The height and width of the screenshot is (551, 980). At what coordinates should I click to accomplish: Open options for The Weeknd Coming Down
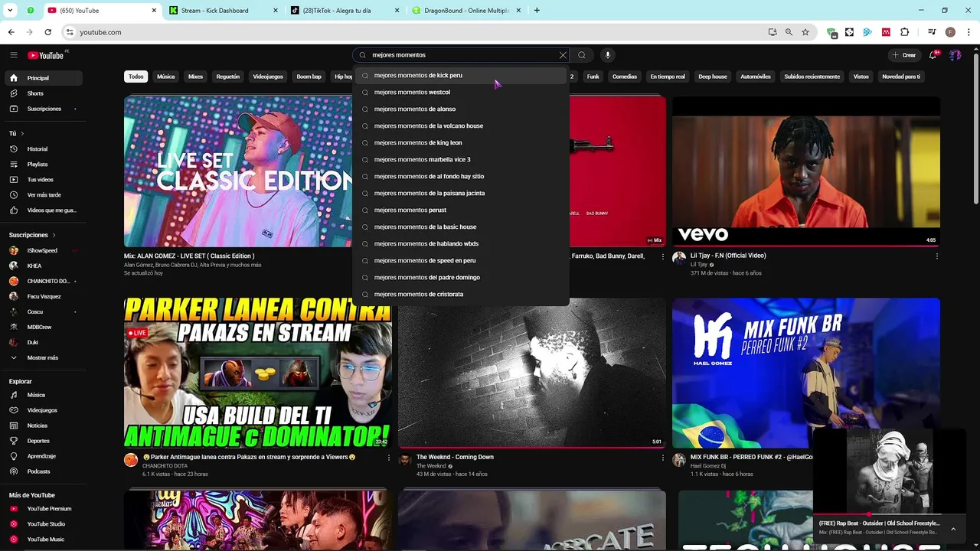(663, 458)
